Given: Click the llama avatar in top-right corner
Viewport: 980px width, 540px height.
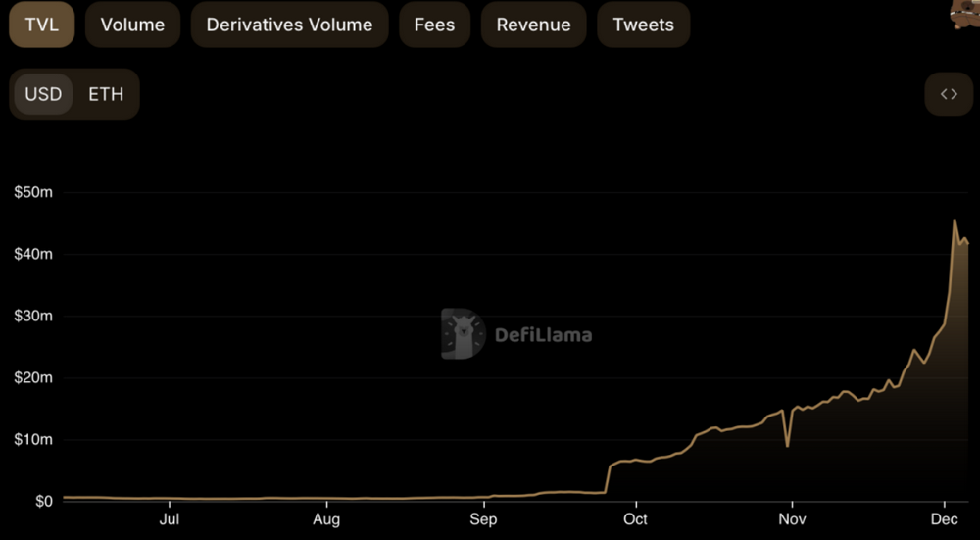Looking at the screenshot, I should [965, 14].
